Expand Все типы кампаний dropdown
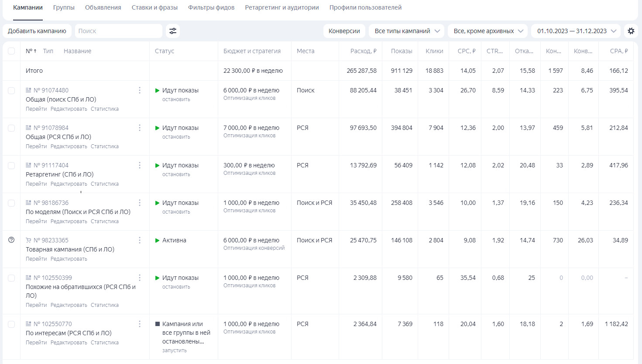Image resolution: width=642 pixels, height=364 pixels. coord(406,31)
